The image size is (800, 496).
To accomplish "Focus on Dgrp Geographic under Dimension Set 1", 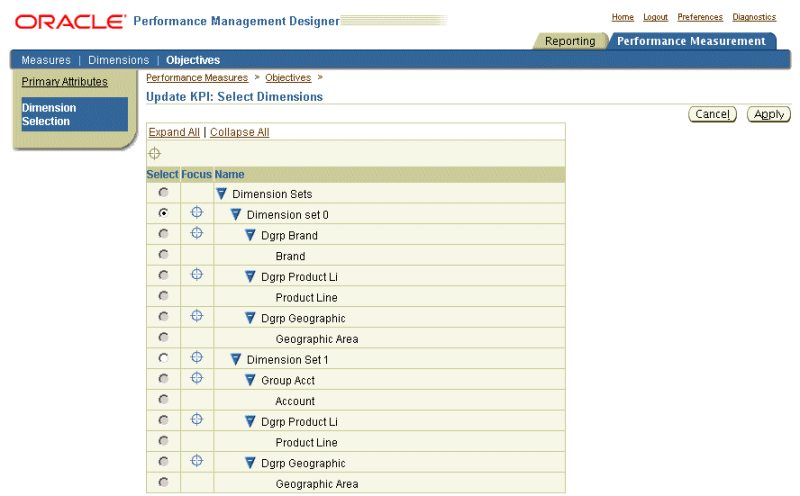I will [x=196, y=461].
